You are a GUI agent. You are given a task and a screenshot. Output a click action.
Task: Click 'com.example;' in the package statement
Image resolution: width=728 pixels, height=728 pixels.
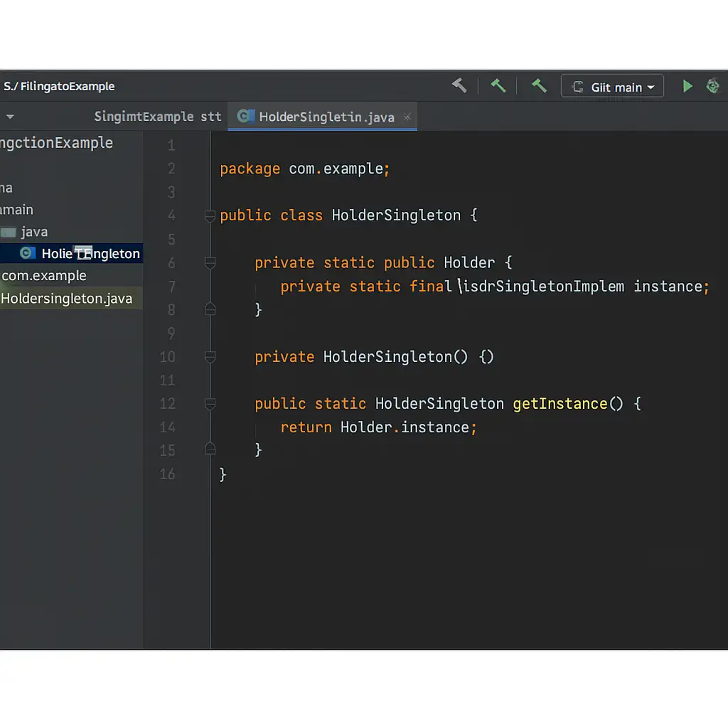[x=339, y=168]
